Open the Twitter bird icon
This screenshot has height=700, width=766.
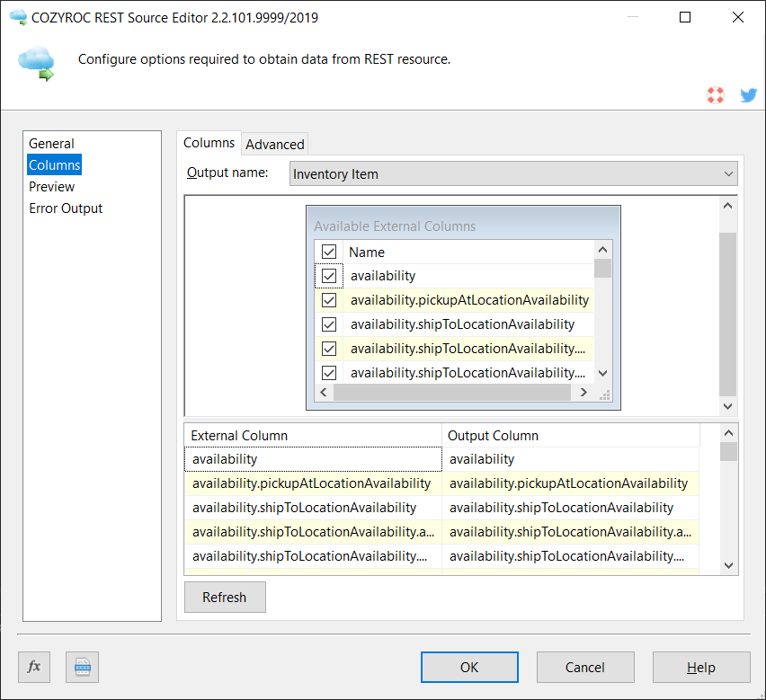748,94
